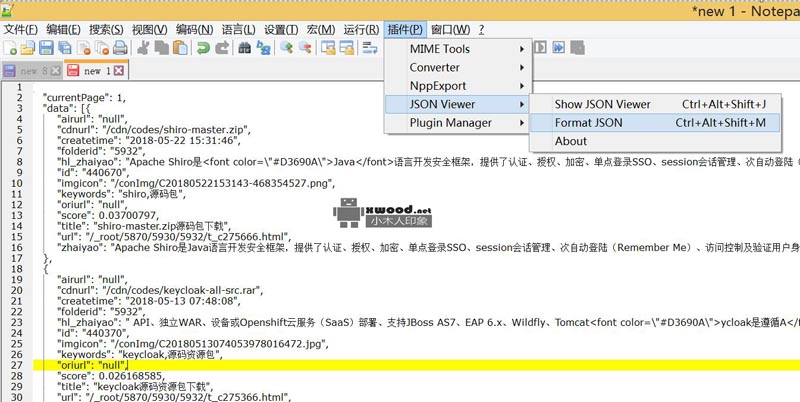Expand the NppExport submenu
800x402 pixels.
[x=458, y=86]
